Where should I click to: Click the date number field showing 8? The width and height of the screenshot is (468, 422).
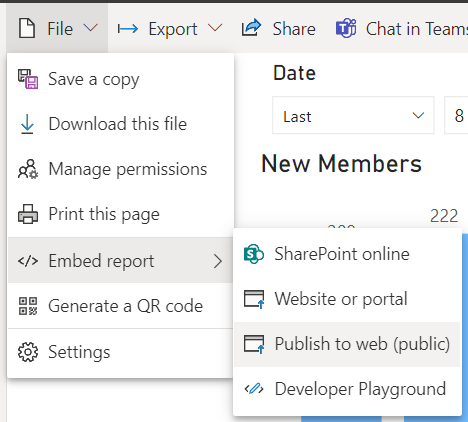pyautogui.click(x=456, y=115)
